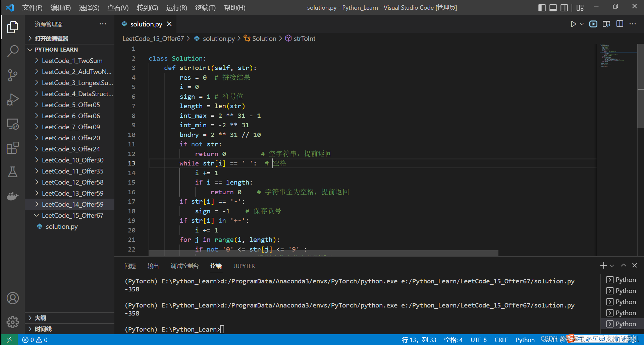Screen dimensions: 644x345
Task: Expand the Timeline (时间线) section
Action: (70, 329)
